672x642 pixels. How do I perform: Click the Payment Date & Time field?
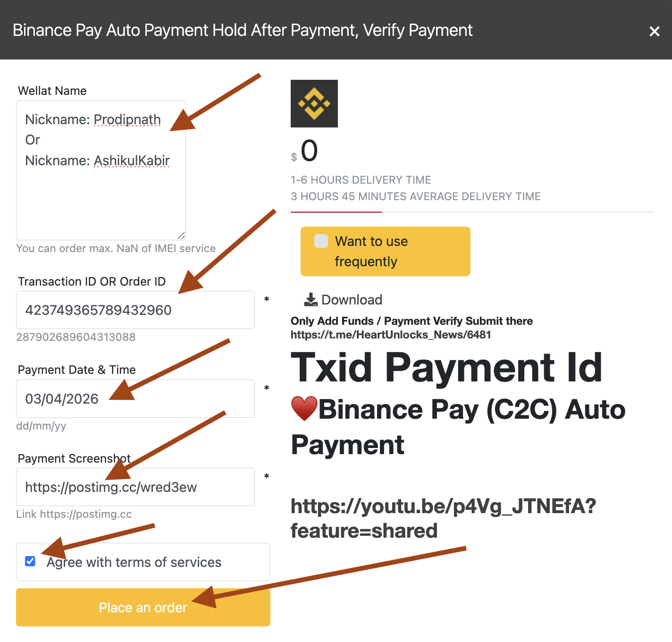click(135, 398)
